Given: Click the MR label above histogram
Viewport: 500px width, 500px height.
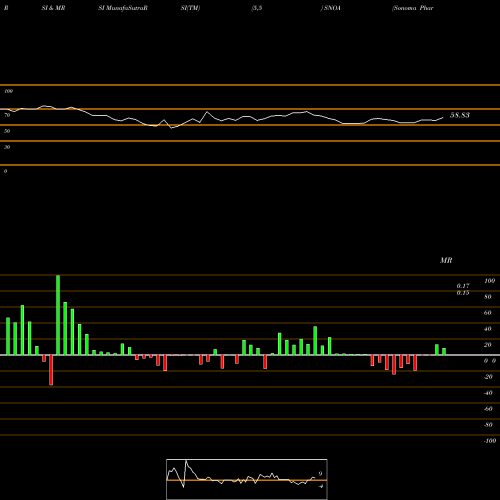Looking at the screenshot, I should click(446, 260).
